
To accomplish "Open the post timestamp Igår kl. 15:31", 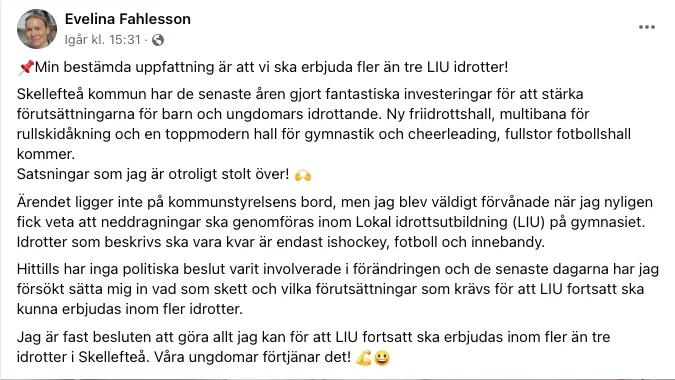I will tap(102, 40).
